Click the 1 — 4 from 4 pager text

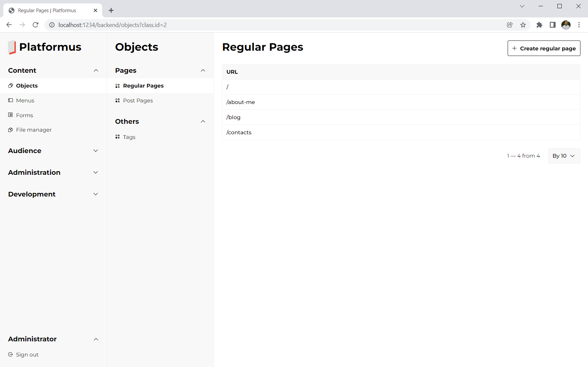(x=523, y=156)
